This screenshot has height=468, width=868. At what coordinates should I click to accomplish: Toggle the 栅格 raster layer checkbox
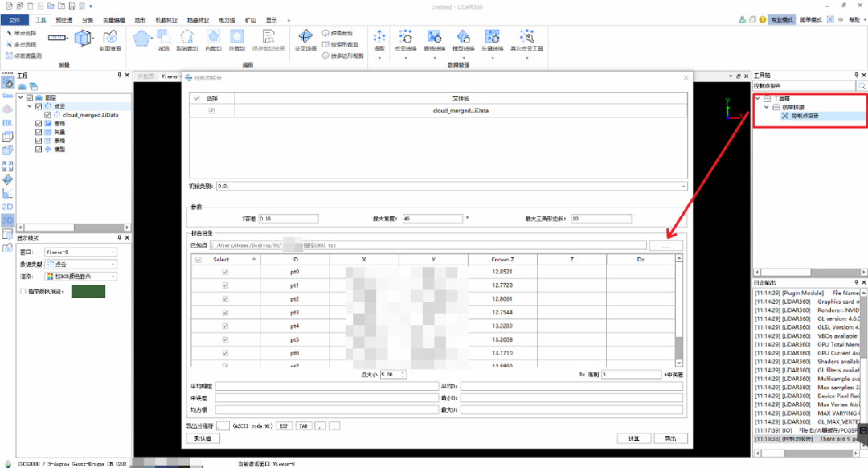tap(39, 124)
